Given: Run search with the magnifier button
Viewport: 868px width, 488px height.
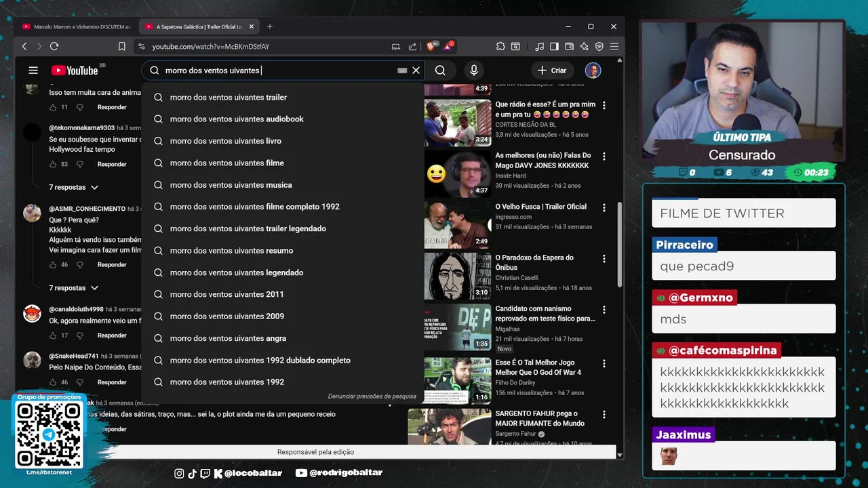Looking at the screenshot, I should [440, 70].
